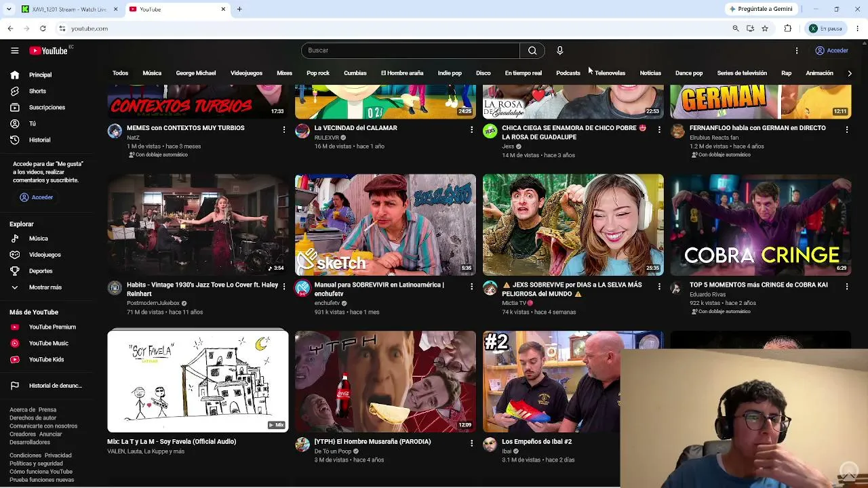Select the Música category chip
This screenshot has width=868, height=488.
(x=152, y=73)
